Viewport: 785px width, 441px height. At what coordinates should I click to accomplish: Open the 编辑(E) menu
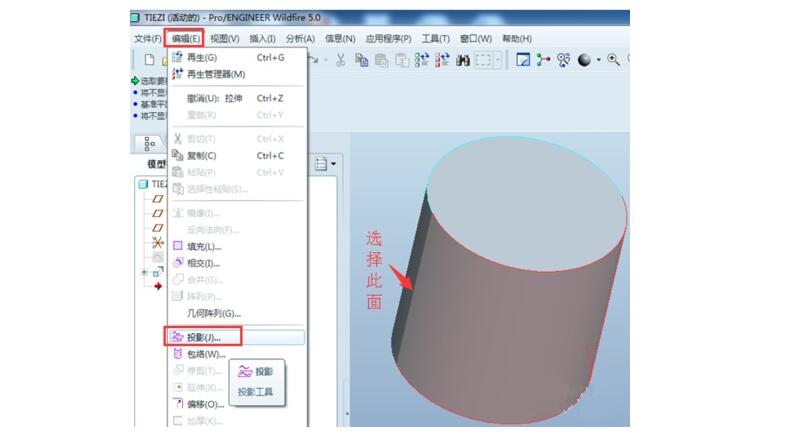pos(185,39)
